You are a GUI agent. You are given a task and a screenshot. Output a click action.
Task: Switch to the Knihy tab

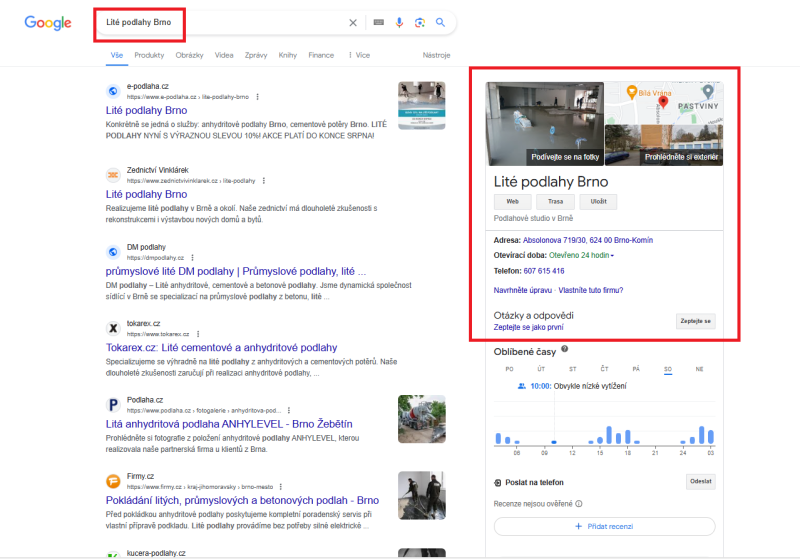288,55
